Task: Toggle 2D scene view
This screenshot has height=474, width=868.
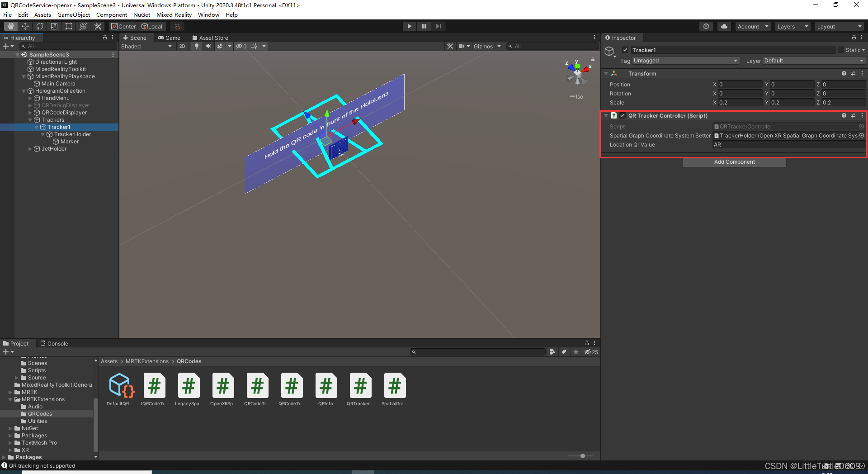Action: click(182, 46)
